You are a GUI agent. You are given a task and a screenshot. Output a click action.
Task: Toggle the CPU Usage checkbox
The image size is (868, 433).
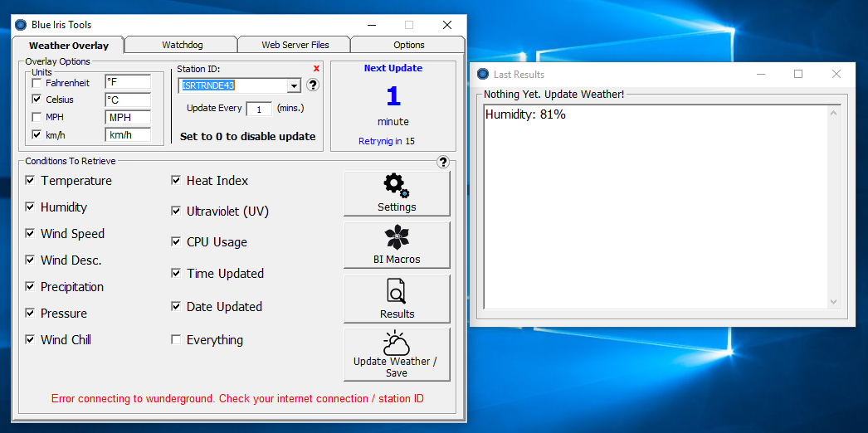[176, 242]
